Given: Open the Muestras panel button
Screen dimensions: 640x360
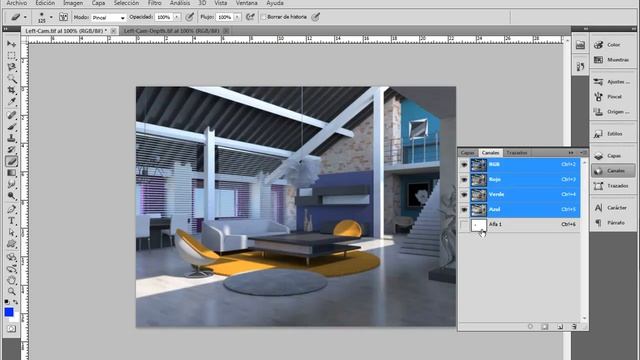Looking at the screenshot, I should tap(613, 60).
